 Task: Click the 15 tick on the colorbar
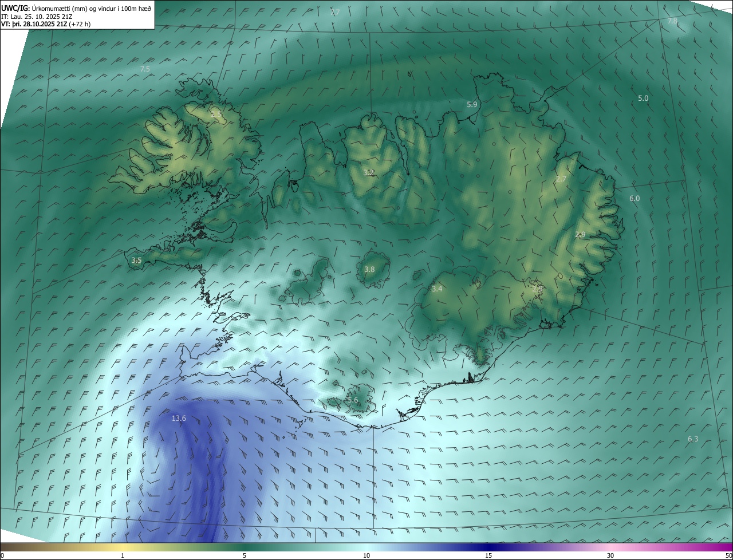tap(488, 555)
